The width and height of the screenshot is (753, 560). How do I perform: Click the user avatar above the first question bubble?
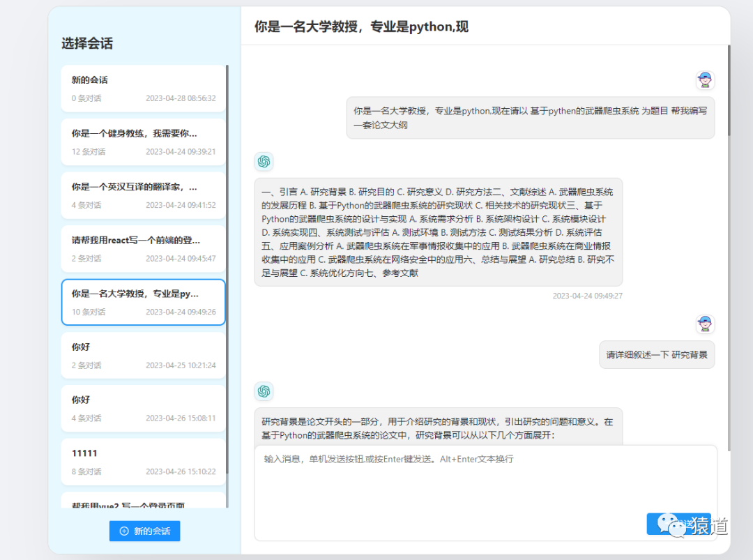705,80
